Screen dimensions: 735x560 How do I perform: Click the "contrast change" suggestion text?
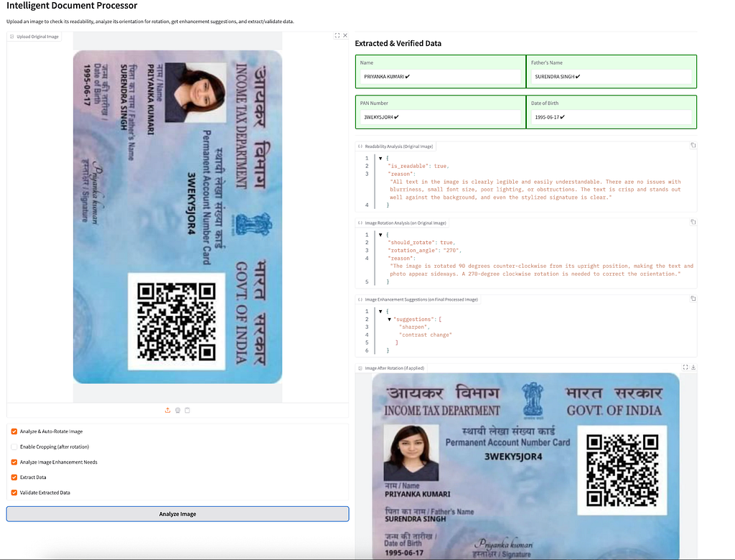(x=426, y=335)
